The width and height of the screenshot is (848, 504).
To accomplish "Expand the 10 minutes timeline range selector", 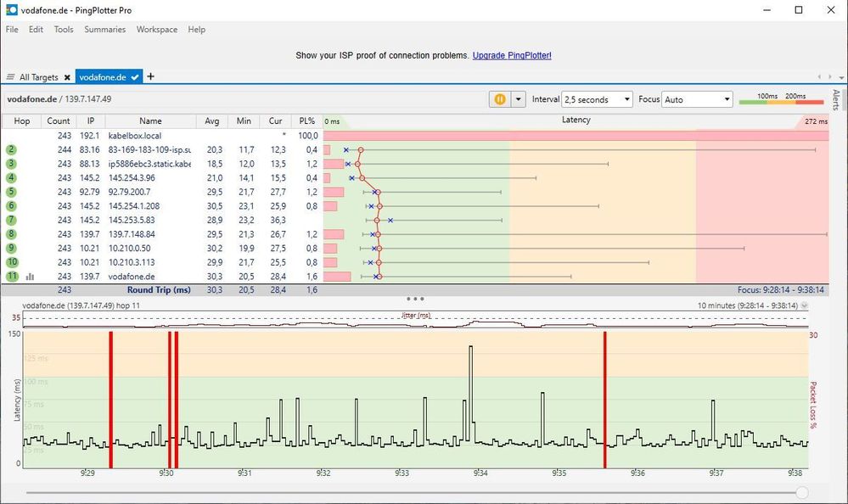I will point(804,305).
